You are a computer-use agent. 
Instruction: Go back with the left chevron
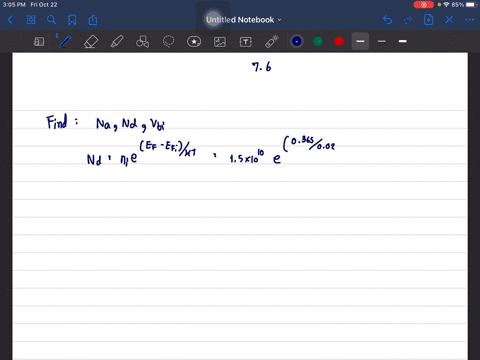pos(10,20)
